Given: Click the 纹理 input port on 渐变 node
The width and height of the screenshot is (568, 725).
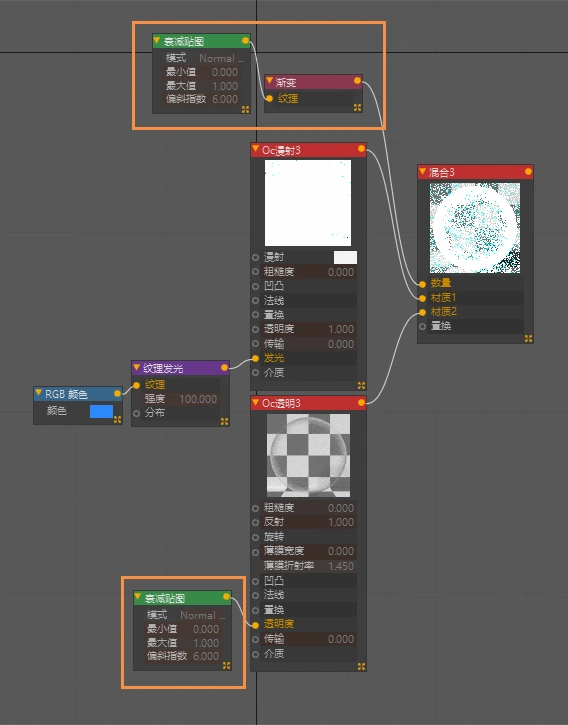Looking at the screenshot, I should tap(269, 98).
